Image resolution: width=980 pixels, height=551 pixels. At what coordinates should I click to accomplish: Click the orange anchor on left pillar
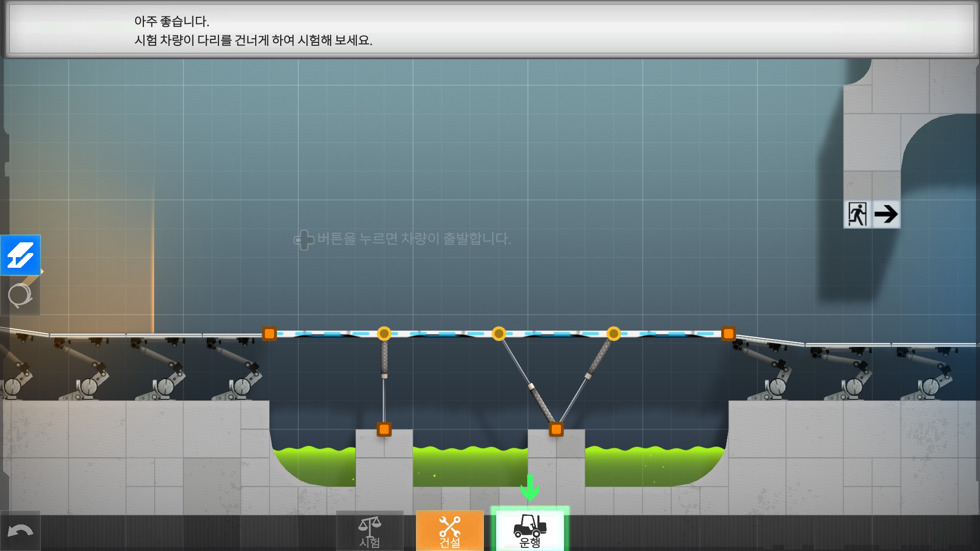pos(384,429)
